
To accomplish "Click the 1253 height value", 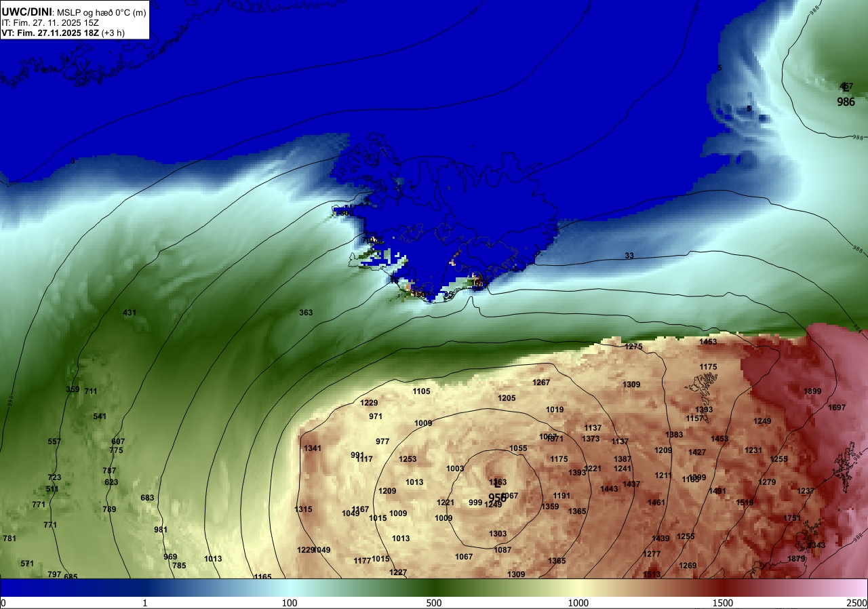I will pyautogui.click(x=408, y=459).
